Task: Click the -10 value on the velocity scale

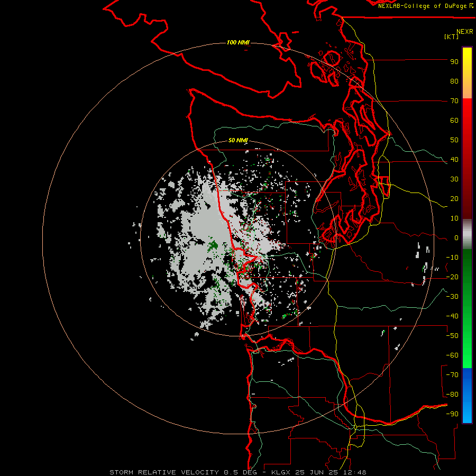Action: [452, 258]
